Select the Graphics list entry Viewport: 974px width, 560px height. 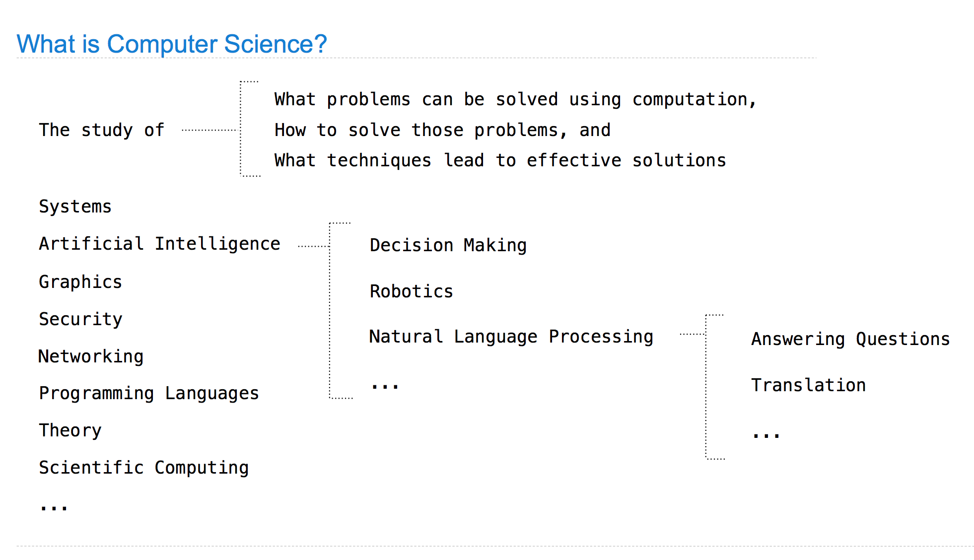tap(80, 281)
